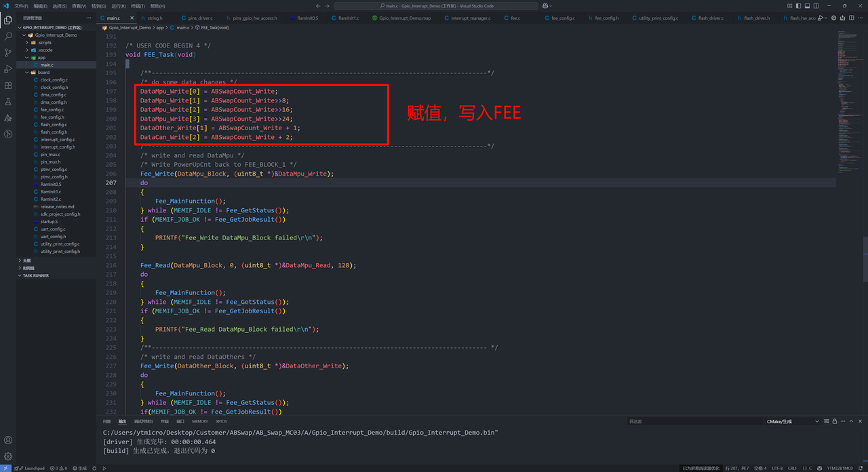Screen dimensions: 868x472
Task: Switch to the MEMORY panel tab
Action: (x=200, y=421)
